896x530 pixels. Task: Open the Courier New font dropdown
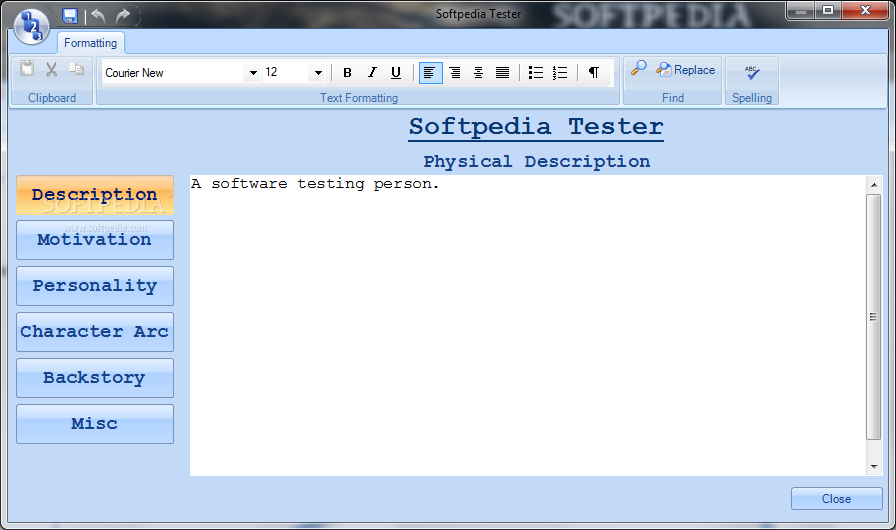pos(253,73)
